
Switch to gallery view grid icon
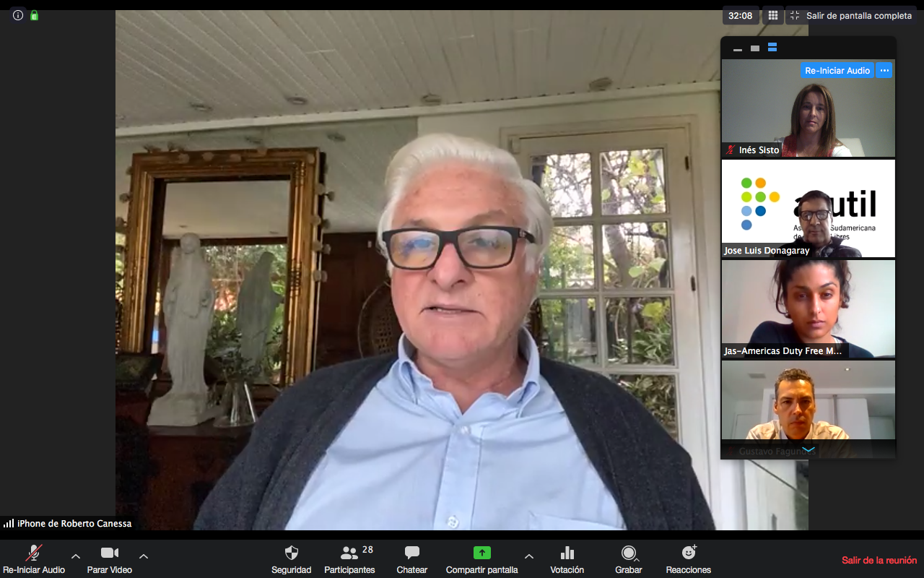[772, 15]
